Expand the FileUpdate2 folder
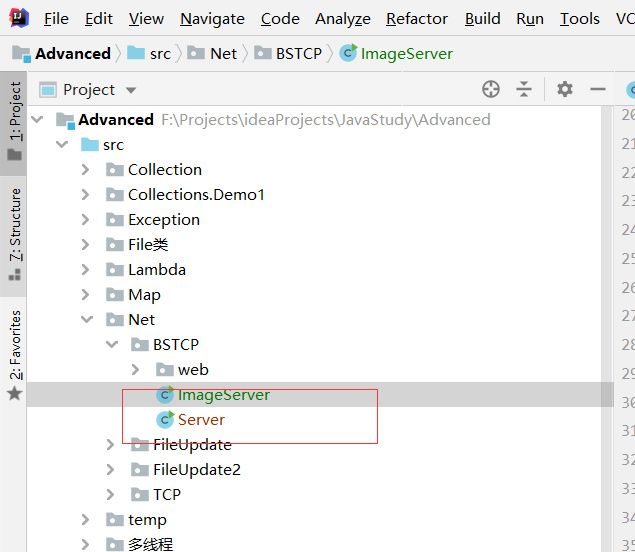635x552 pixels. click(110, 470)
